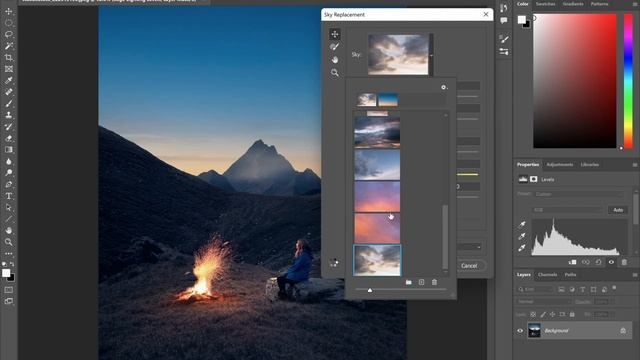Viewport: 640px width, 360px height.
Task: Switch to the Adjustments tab
Action: click(560, 164)
